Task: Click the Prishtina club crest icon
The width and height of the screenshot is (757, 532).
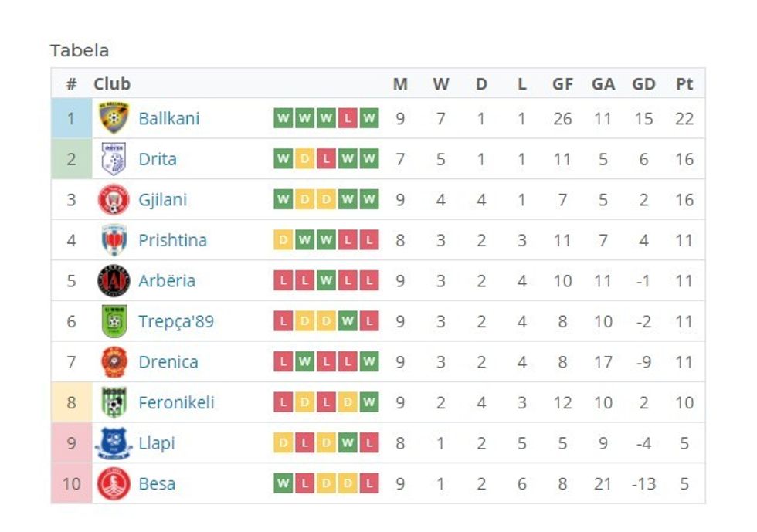Action: click(x=114, y=240)
